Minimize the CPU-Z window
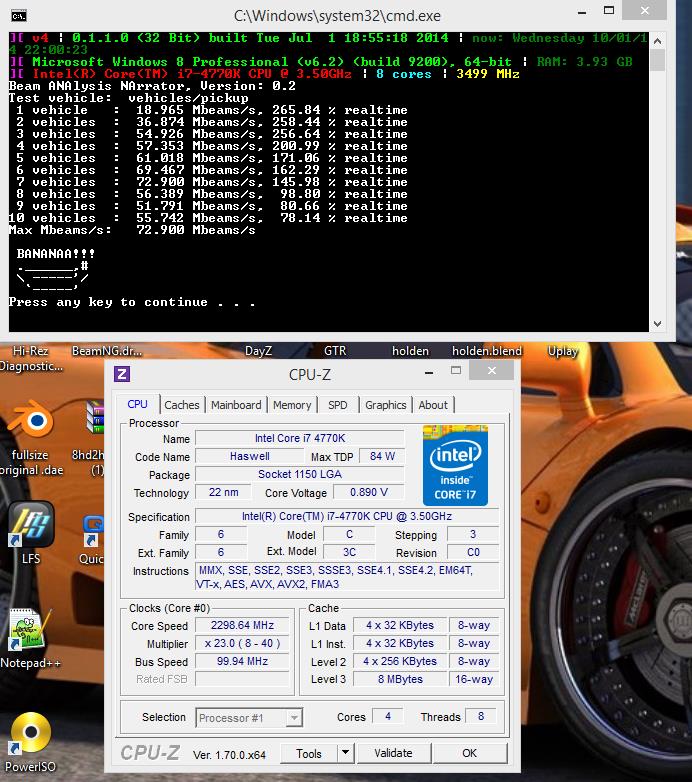This screenshot has height=782, width=692. 429,373
